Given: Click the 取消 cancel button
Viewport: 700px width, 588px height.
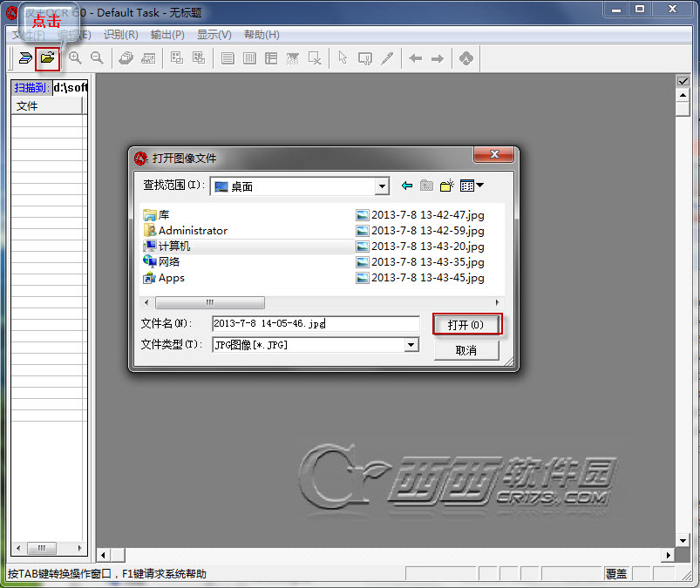Looking at the screenshot, I should [467, 350].
